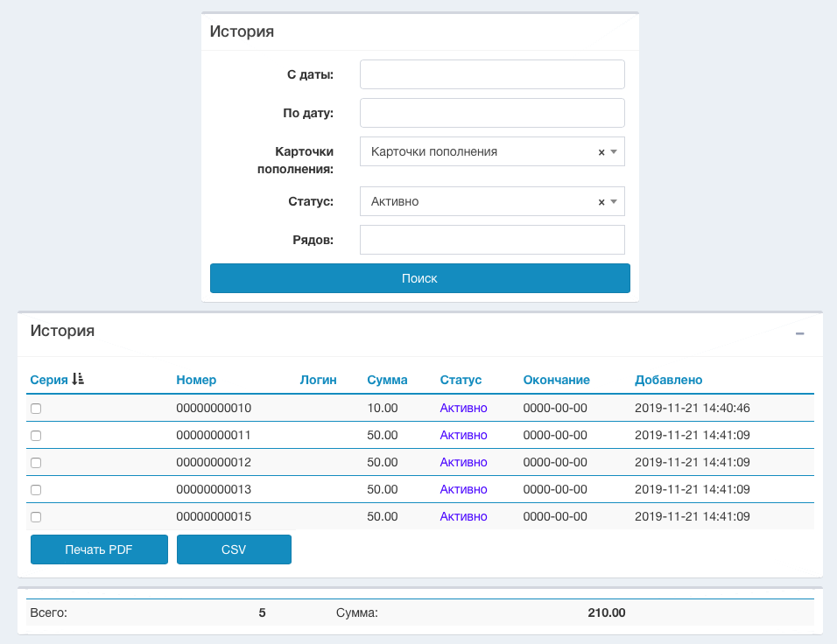Image resolution: width=837 pixels, height=644 pixels.
Task: Download results using the CSV button
Action: pyautogui.click(x=234, y=549)
